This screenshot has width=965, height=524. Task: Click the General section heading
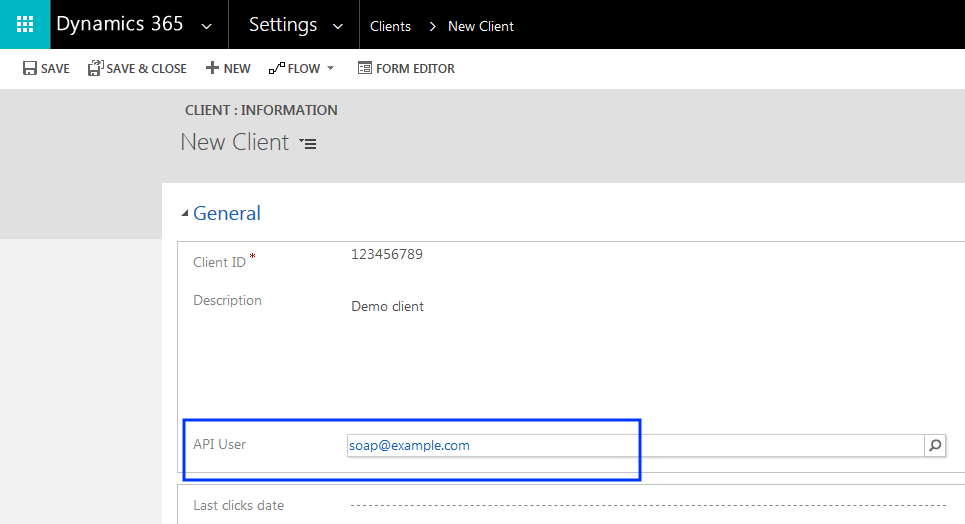pyautogui.click(x=227, y=213)
